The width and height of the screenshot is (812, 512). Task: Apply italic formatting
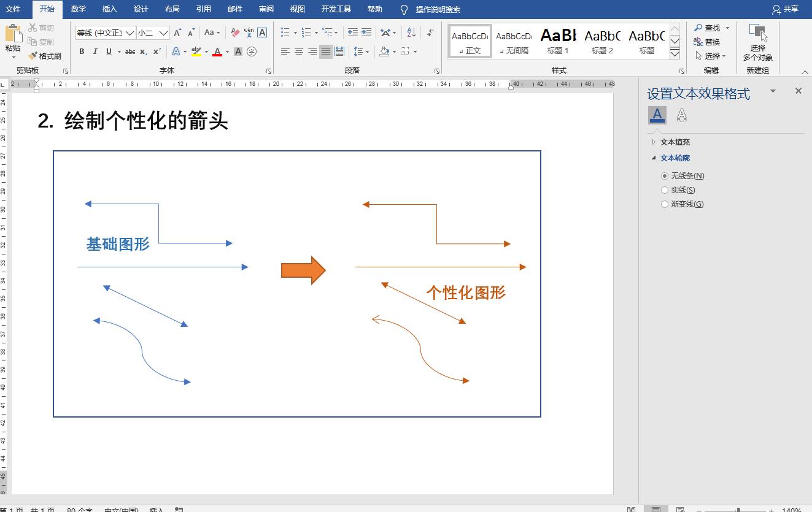[94, 52]
